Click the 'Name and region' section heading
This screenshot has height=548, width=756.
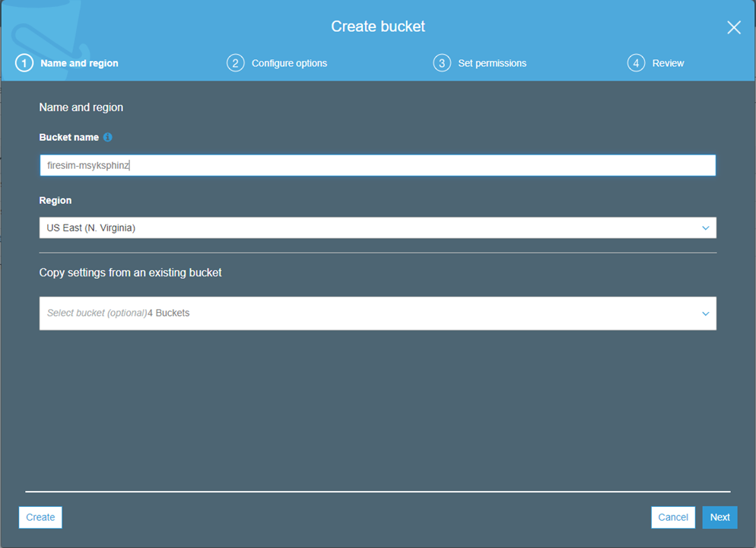(81, 107)
